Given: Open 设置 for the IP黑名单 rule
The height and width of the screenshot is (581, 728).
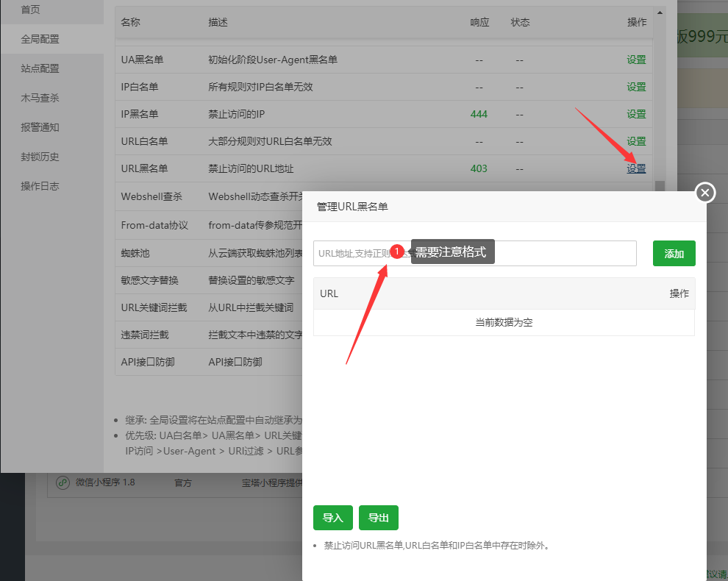Looking at the screenshot, I should coord(636,114).
